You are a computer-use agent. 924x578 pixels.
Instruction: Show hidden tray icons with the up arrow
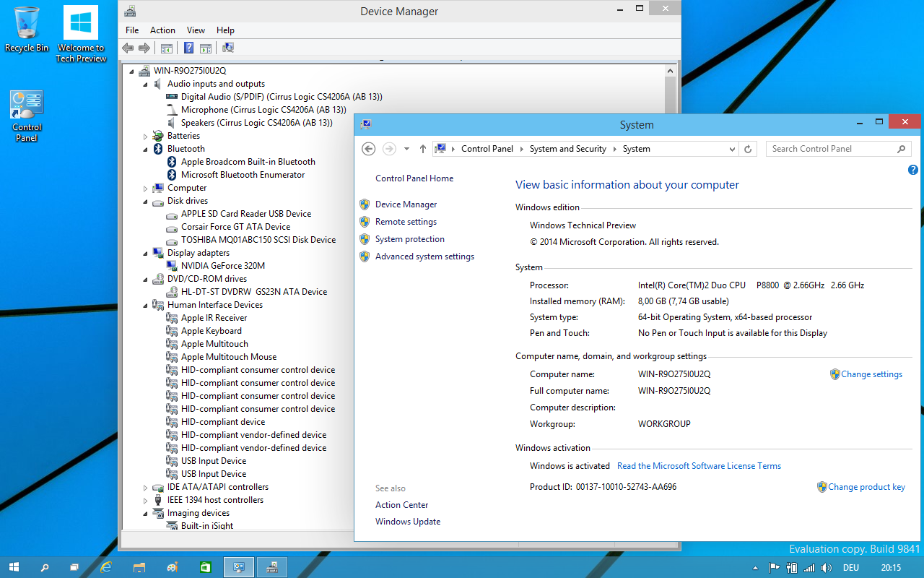(x=756, y=568)
